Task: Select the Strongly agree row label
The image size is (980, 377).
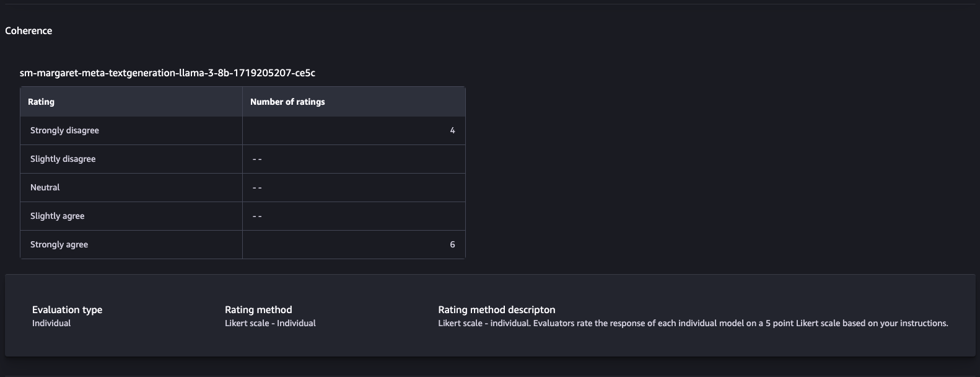Action: (x=59, y=244)
